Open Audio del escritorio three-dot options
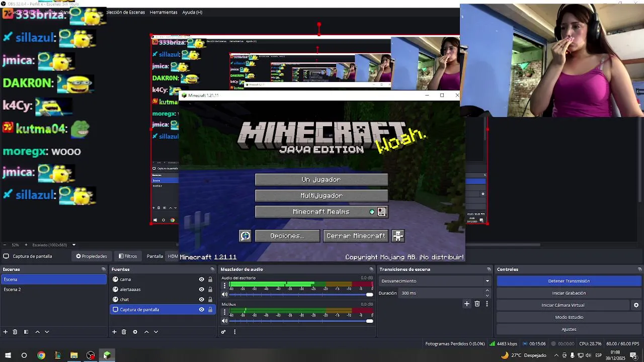This screenshot has height=362, width=644. coord(225,286)
